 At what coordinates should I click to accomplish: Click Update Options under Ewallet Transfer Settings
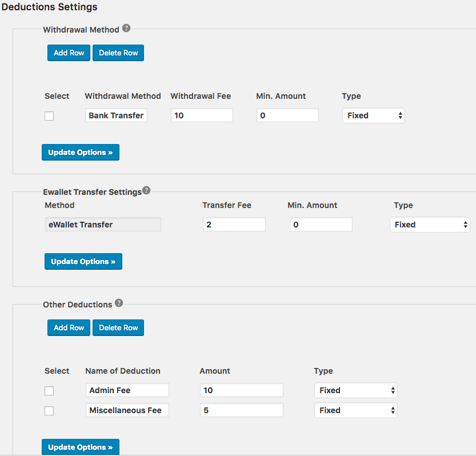pyautogui.click(x=83, y=261)
